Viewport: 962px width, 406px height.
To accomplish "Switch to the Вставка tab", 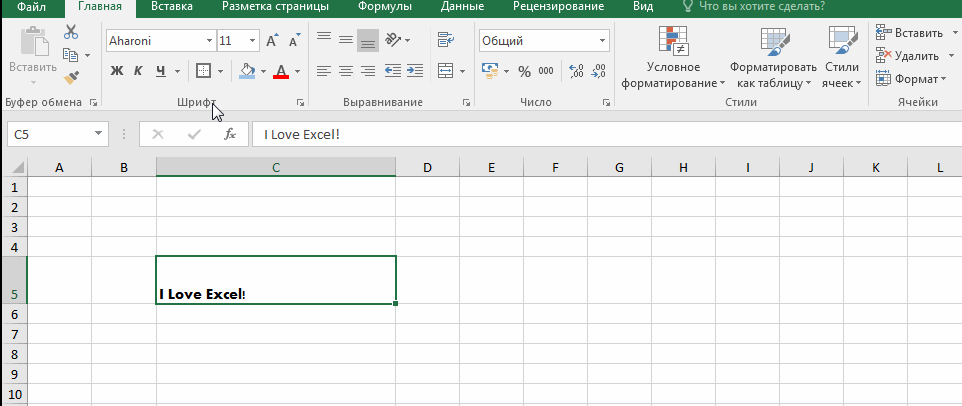I will coord(171,7).
